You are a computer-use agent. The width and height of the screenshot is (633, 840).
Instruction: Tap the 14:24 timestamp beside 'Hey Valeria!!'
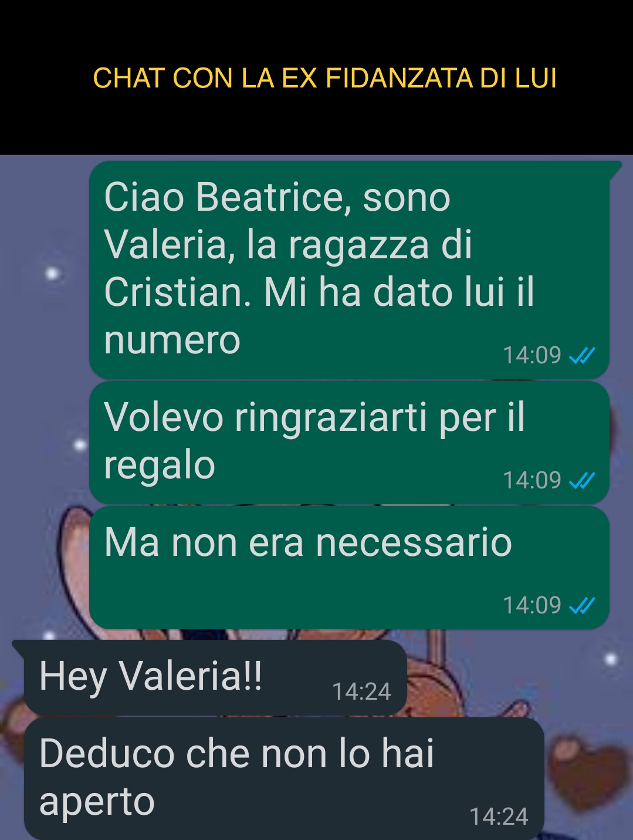[361, 692]
